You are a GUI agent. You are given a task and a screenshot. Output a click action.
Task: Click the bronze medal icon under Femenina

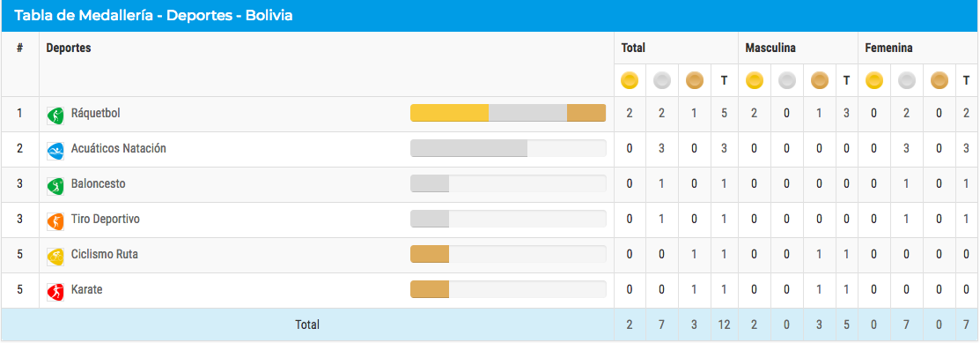(939, 80)
